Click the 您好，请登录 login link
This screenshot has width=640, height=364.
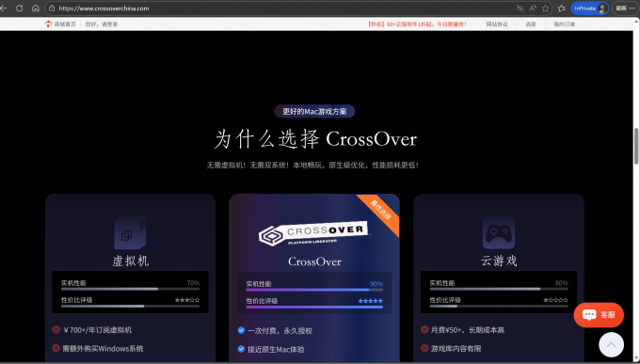[102, 24]
